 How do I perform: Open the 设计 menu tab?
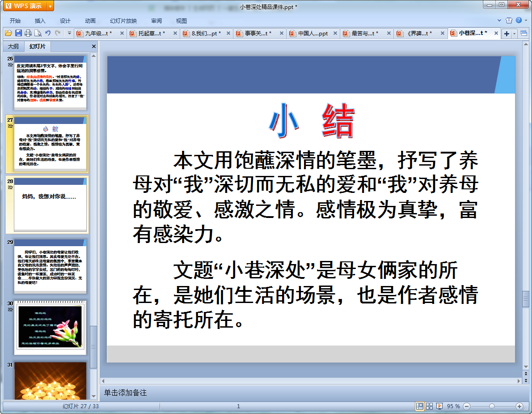[65, 21]
